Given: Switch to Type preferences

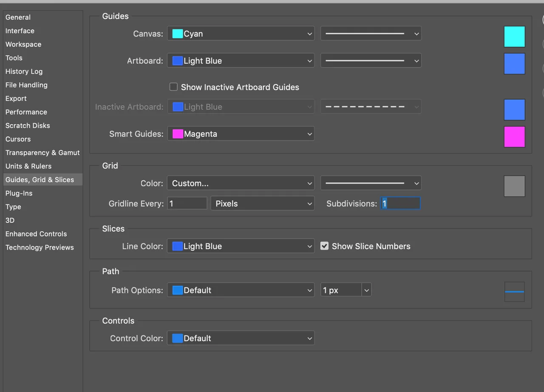Looking at the screenshot, I should pyautogui.click(x=13, y=207).
